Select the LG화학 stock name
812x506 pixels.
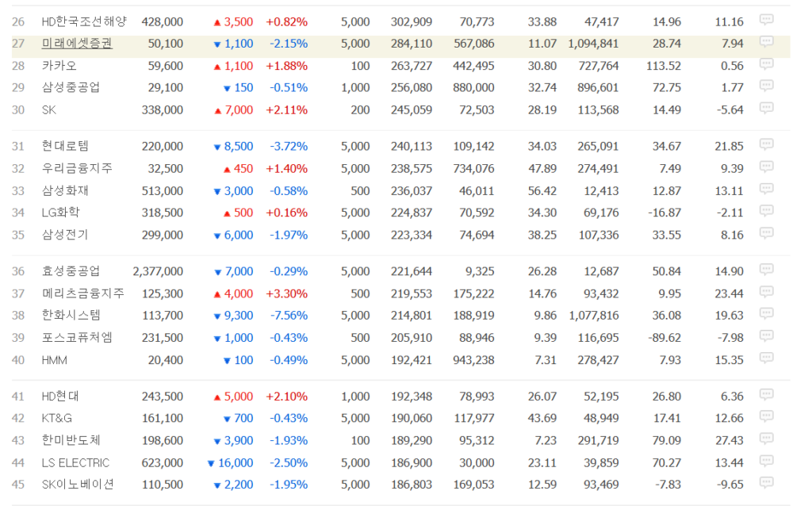60,213
